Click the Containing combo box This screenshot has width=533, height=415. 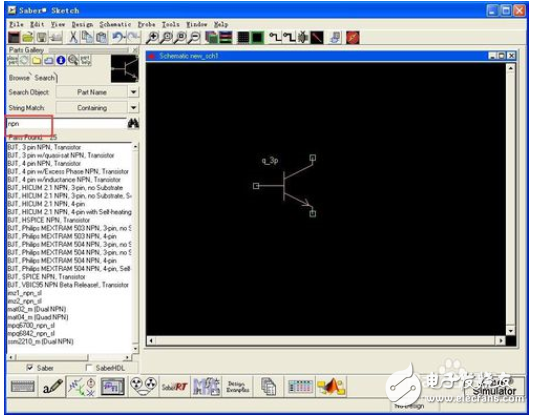92,108
